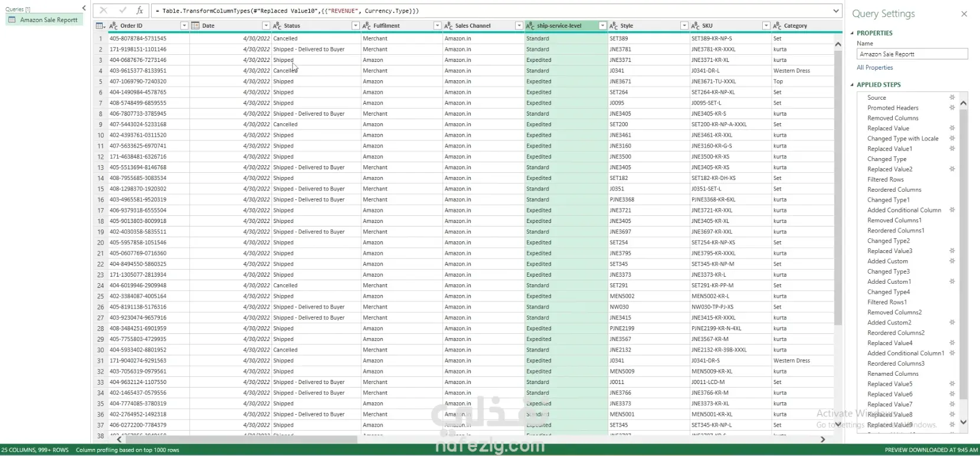Click the date type icon of Date column

pyautogui.click(x=195, y=26)
